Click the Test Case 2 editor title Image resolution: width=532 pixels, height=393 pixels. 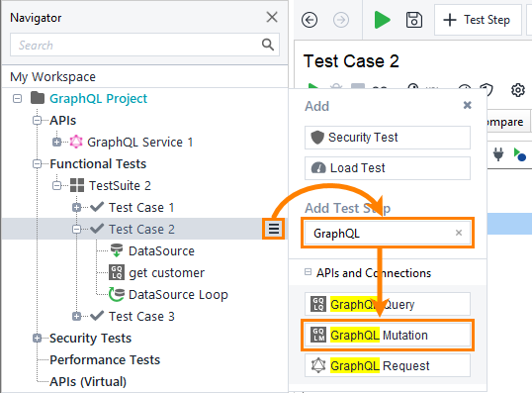tap(351, 61)
